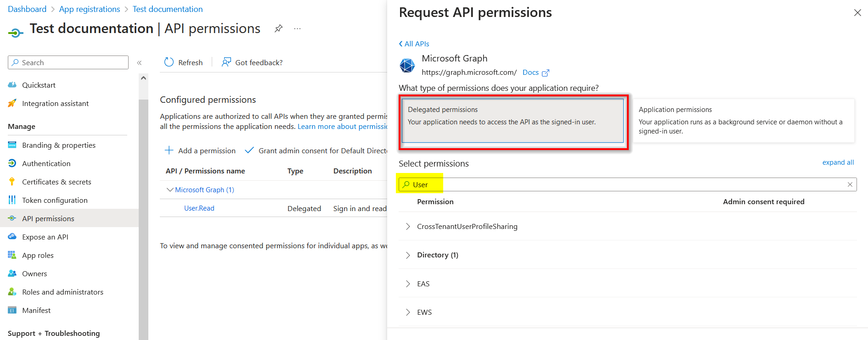Click the Type column header
The height and width of the screenshot is (340, 868).
295,171
